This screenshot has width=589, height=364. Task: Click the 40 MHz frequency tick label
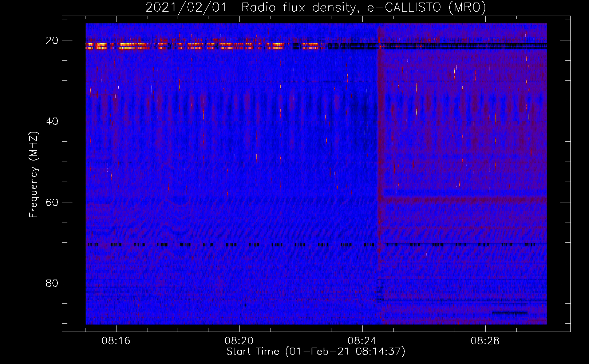(52, 121)
